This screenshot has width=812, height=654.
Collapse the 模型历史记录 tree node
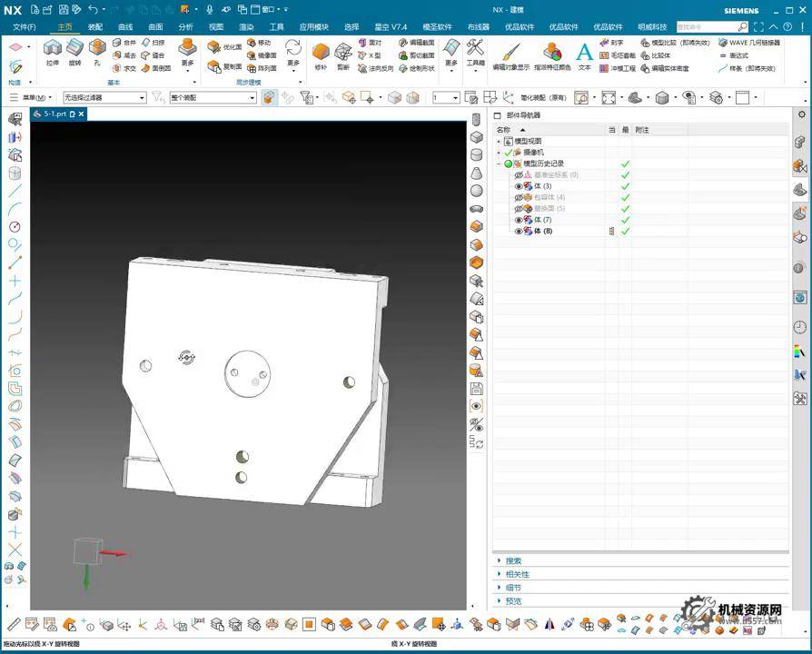(x=498, y=164)
